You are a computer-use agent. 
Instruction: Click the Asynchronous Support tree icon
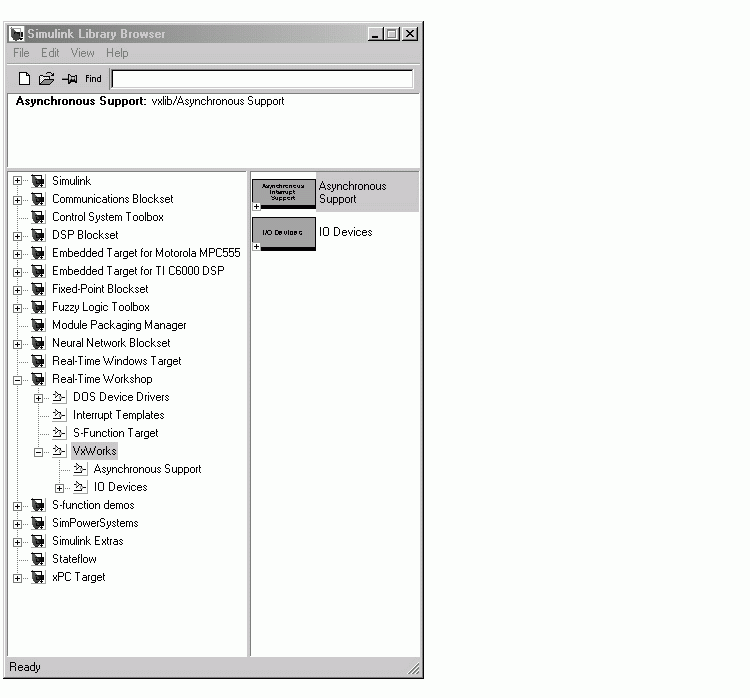click(x=80, y=469)
